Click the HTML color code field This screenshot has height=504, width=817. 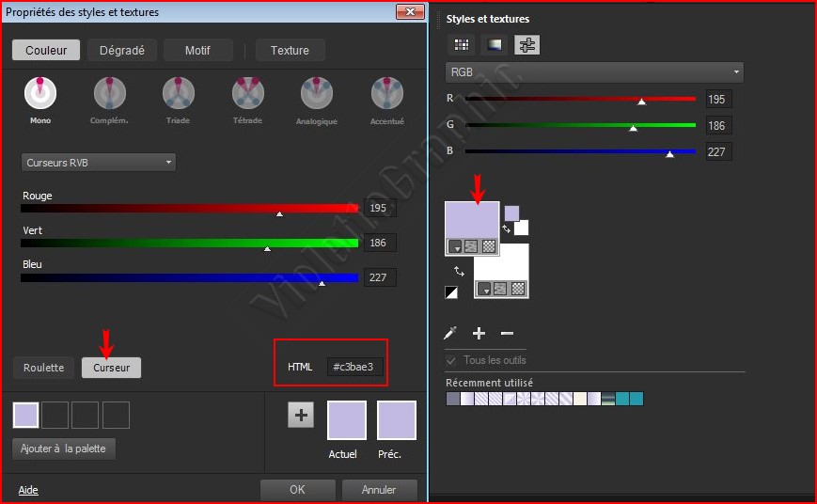(356, 367)
